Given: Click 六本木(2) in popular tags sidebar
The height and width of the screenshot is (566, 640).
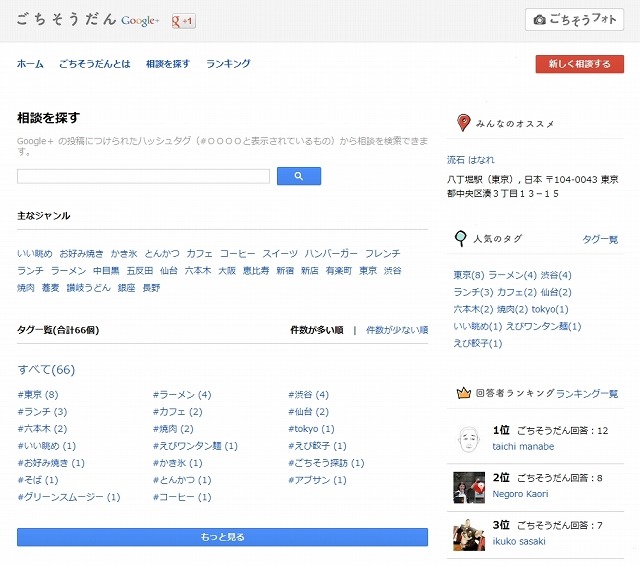Looking at the screenshot, I should point(473,309).
